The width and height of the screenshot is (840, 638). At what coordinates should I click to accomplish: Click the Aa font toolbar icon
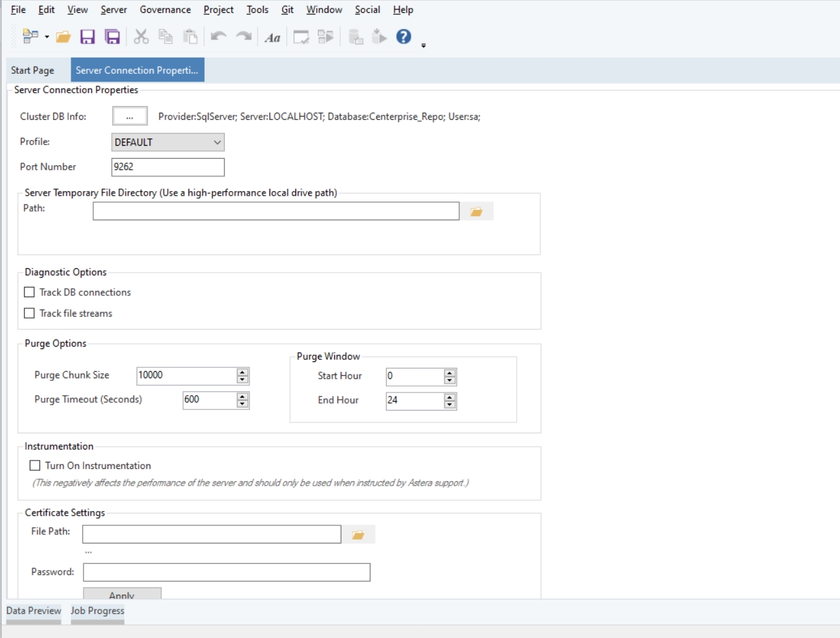(273, 38)
